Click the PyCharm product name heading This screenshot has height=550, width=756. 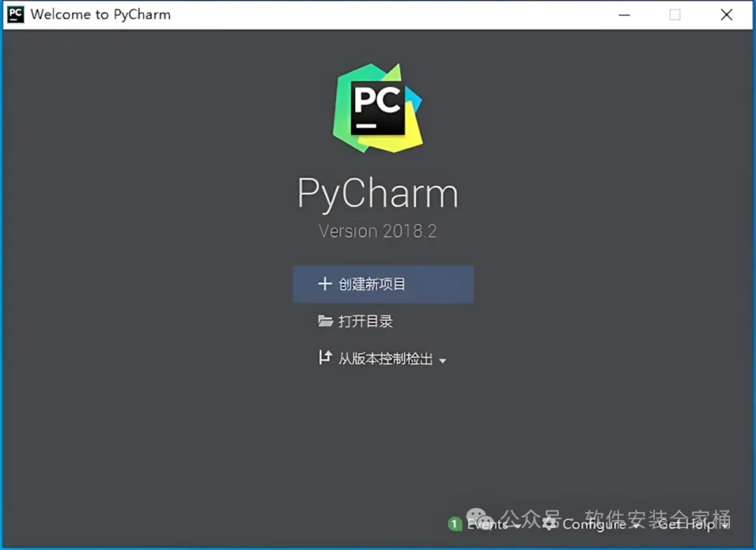pos(377,193)
